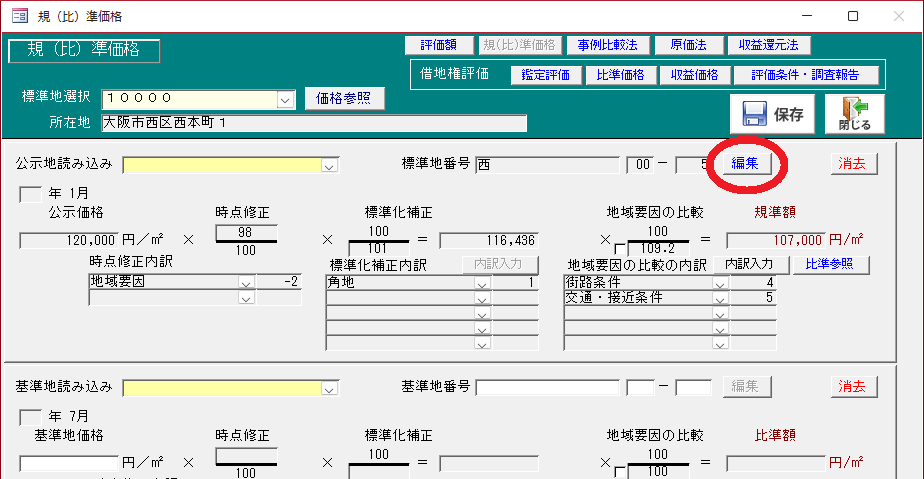Open the 評価額 tab
This screenshot has width=924, height=479.
pyautogui.click(x=438, y=45)
